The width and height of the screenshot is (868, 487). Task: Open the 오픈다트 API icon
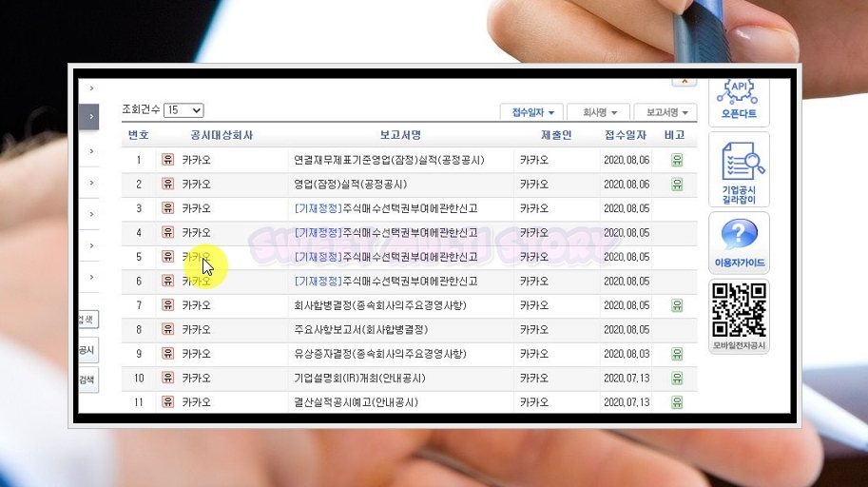(x=739, y=100)
